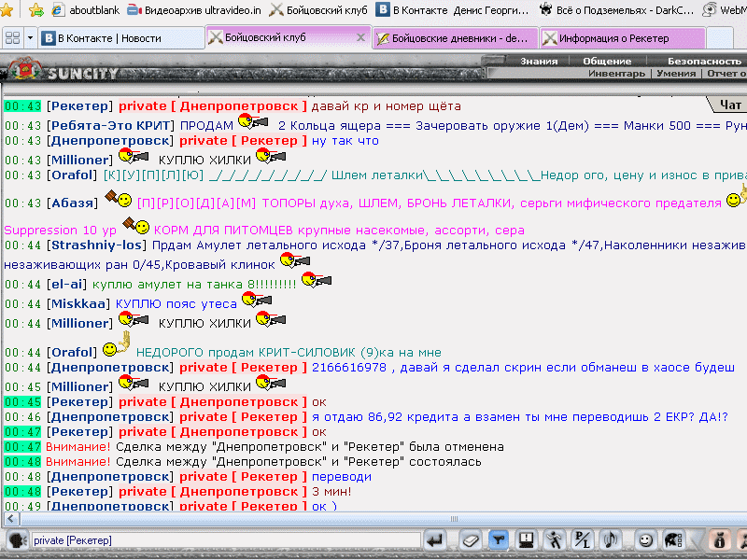Click the megaphone smiley after 'ПРОДАМ' in КРИТ message
The width and height of the screenshot is (747, 560).
click(x=252, y=122)
